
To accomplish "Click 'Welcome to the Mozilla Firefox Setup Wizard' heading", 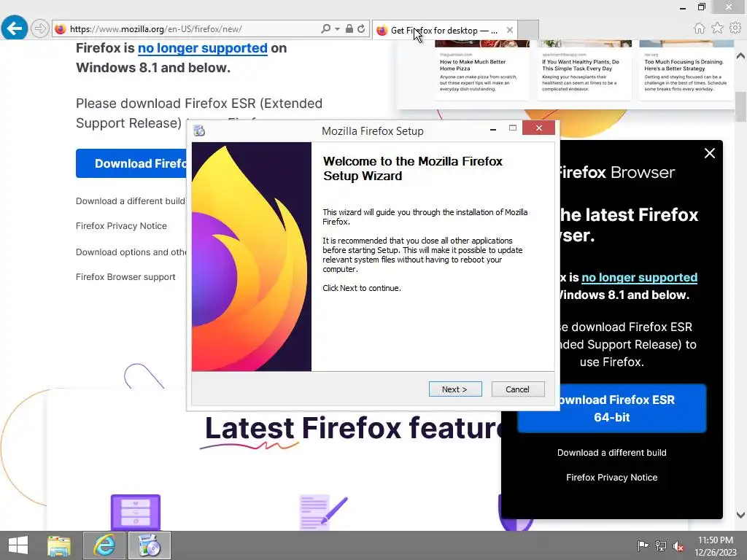I will pos(413,168).
